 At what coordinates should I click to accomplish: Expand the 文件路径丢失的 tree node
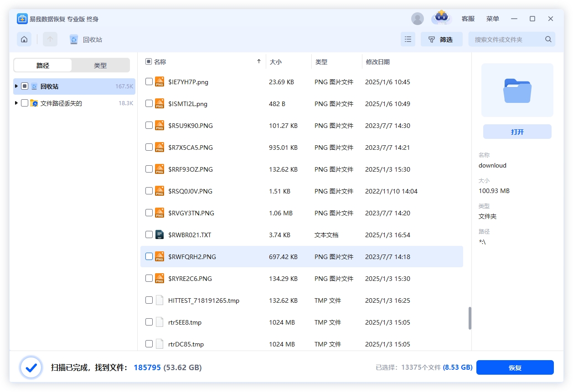tap(16, 103)
